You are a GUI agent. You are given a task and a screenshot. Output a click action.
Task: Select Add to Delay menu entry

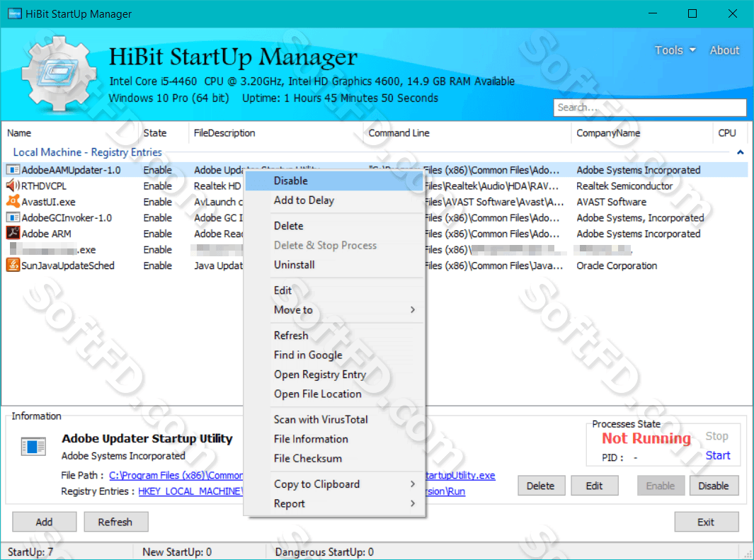(x=334, y=200)
